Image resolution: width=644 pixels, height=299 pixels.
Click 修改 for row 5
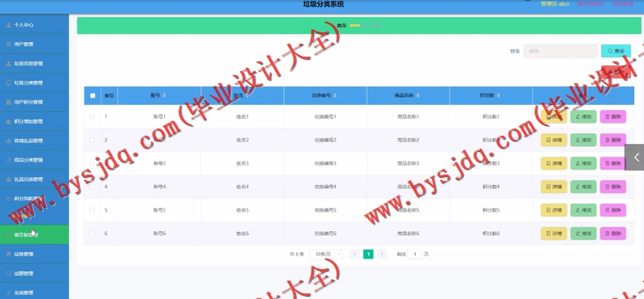point(583,210)
